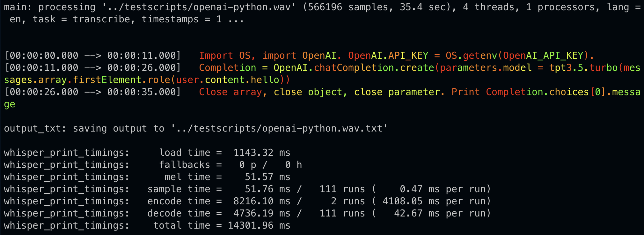Click 'sages.array.firstElement.role' text
Screen dimensions: 644x235
pos(87,80)
